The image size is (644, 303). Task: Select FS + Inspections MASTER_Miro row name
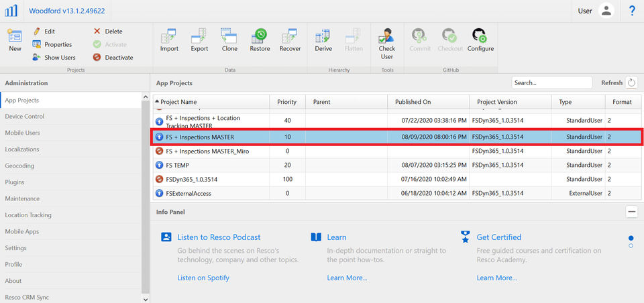coord(207,151)
